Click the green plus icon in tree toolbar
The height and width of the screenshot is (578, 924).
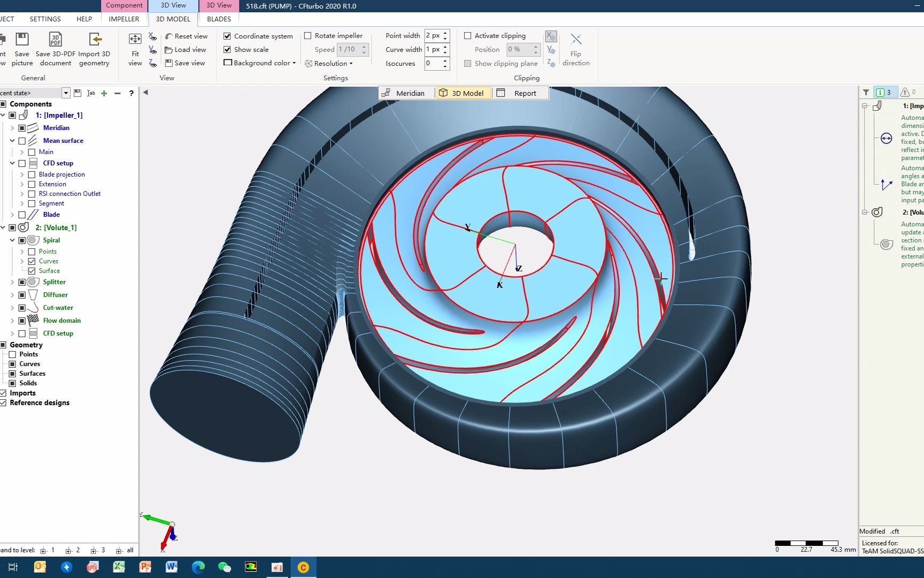[x=104, y=93]
